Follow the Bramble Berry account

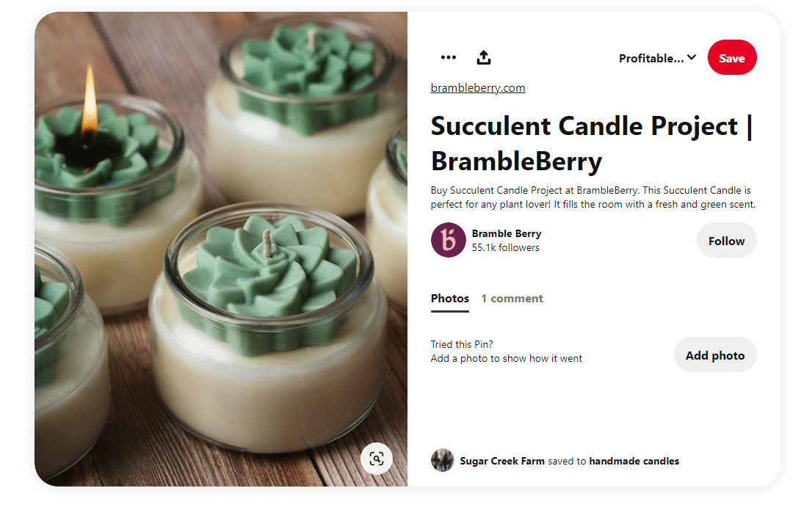(726, 241)
